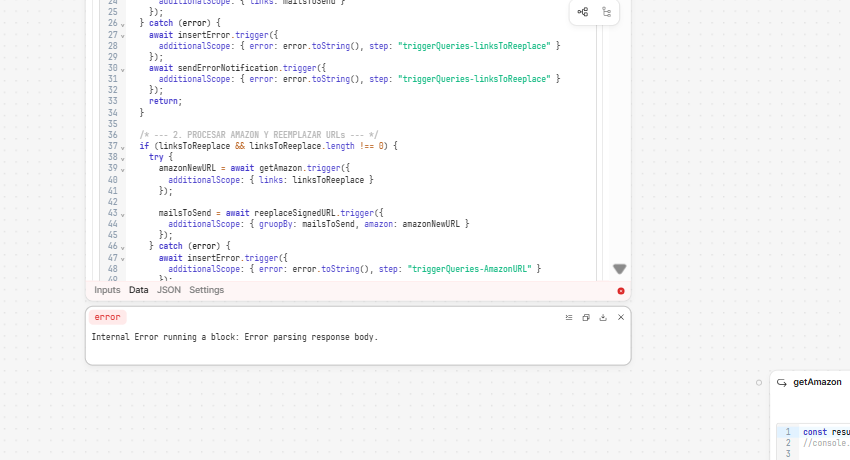Click the list format icon in error panel
This screenshot has height=460, width=850.
click(569, 317)
